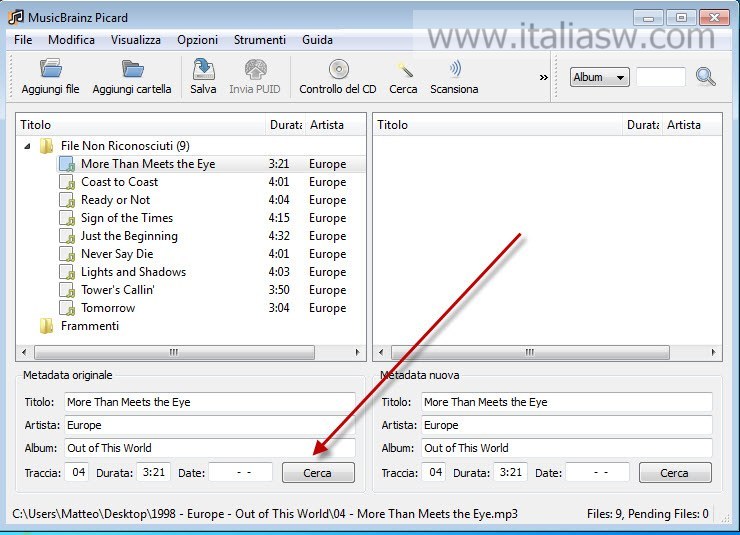740x535 pixels.
Task: Open the Opzioni menu
Action: point(198,40)
